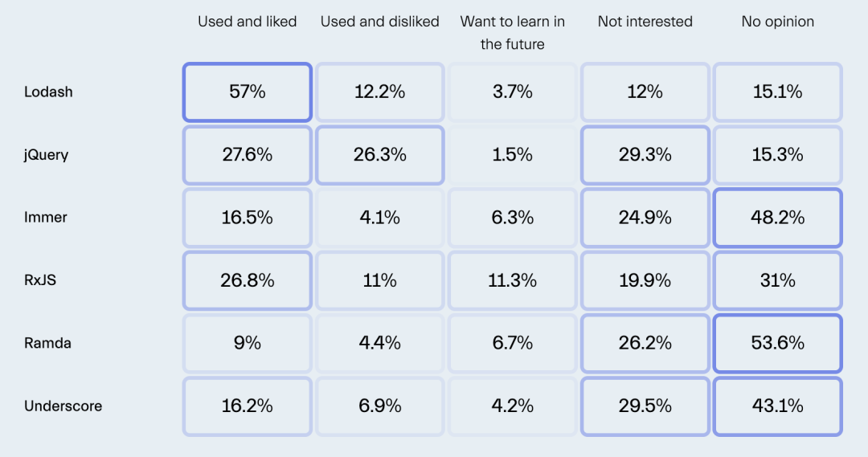Click the Used and disliked column header

[x=379, y=22]
